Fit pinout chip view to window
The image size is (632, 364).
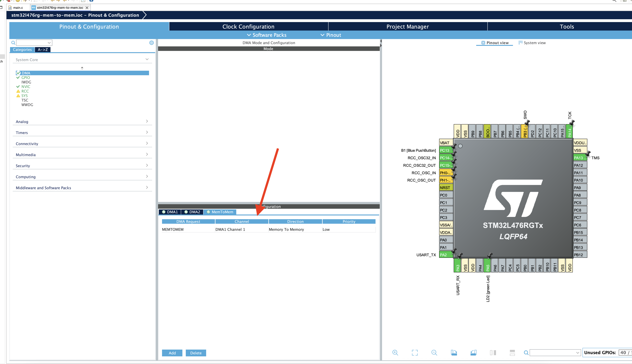[415, 353]
